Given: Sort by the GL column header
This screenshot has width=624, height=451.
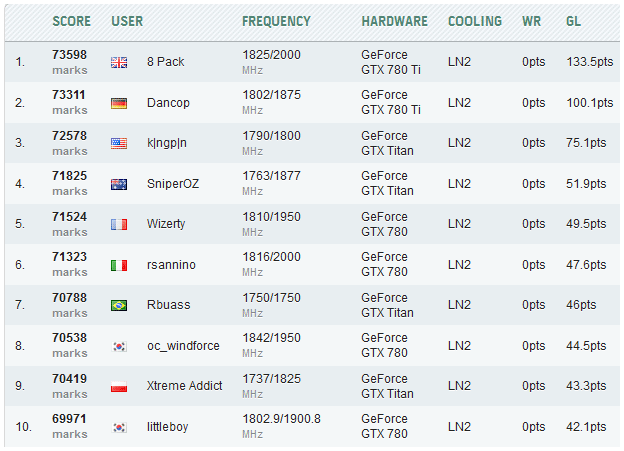Looking at the screenshot, I should coord(573,21).
